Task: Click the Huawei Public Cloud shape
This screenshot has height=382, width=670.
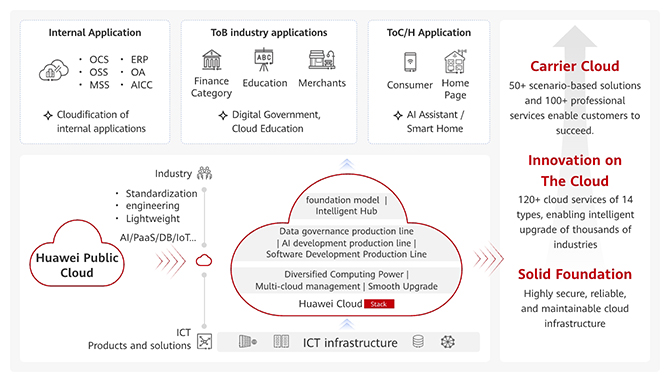Action: [77, 253]
